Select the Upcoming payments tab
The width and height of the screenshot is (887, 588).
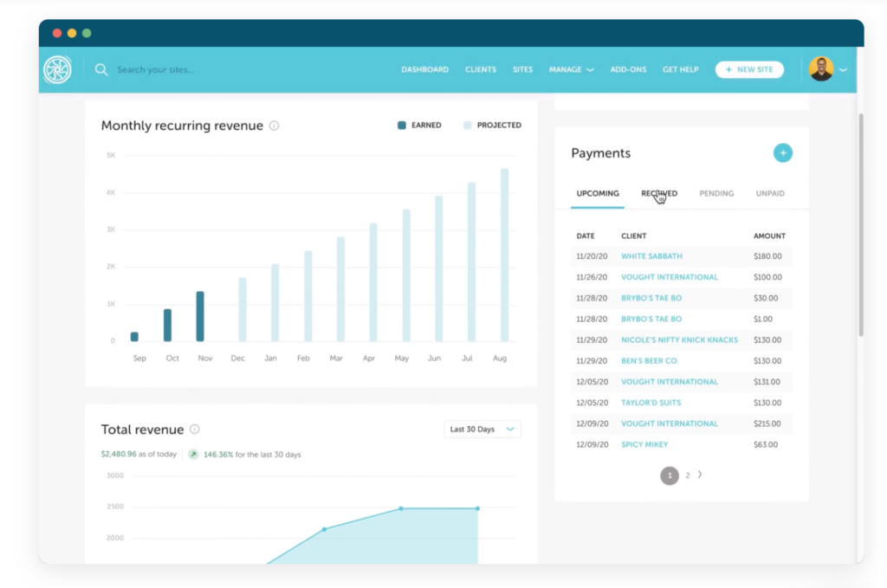click(x=598, y=193)
